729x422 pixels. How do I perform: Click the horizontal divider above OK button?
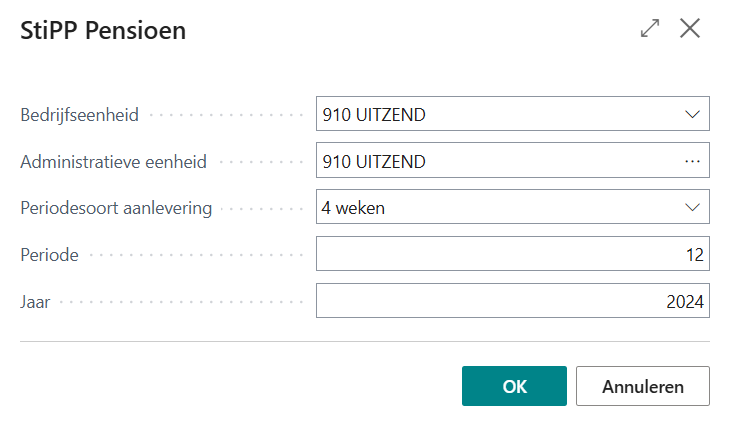point(364,342)
